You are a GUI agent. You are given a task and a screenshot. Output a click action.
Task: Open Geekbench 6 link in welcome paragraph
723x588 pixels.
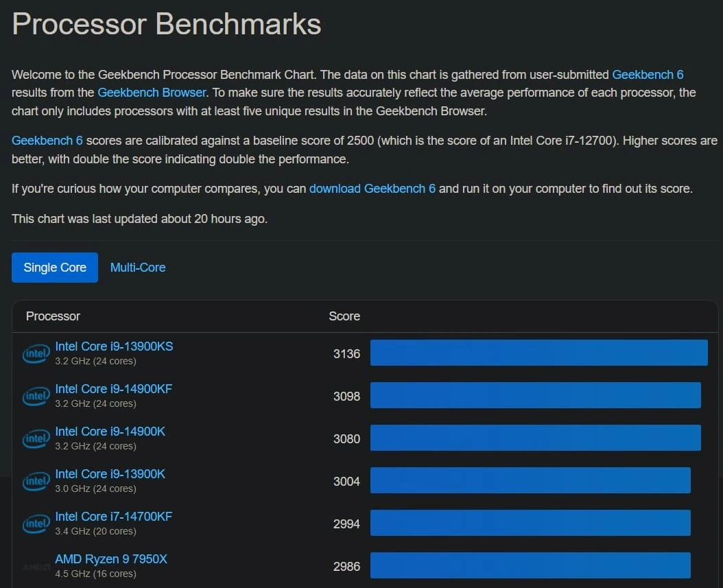click(x=648, y=75)
